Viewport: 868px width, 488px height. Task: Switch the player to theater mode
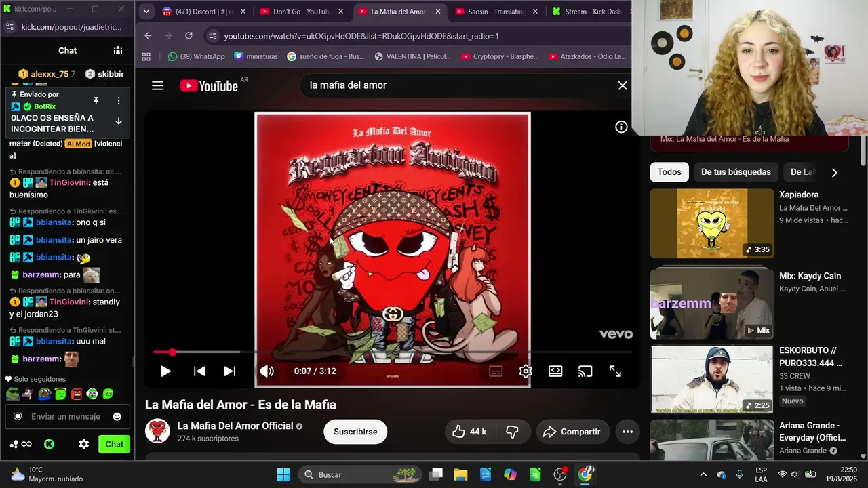tap(555, 371)
